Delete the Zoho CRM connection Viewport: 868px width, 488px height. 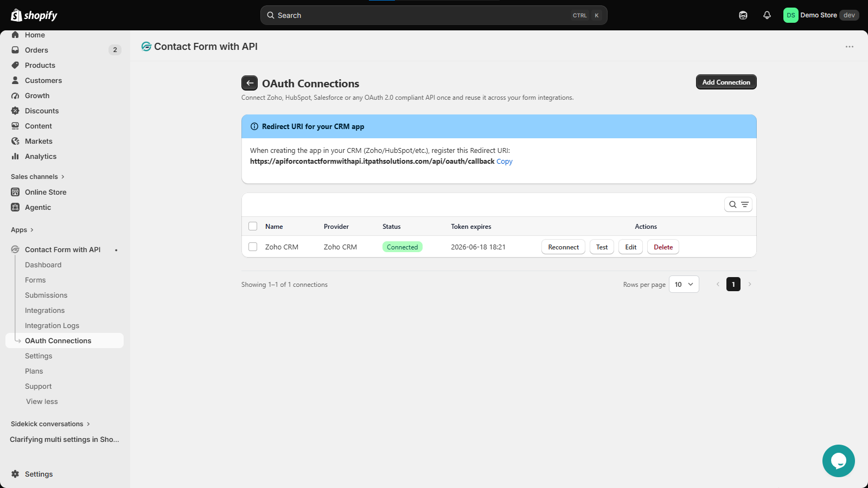(x=663, y=247)
